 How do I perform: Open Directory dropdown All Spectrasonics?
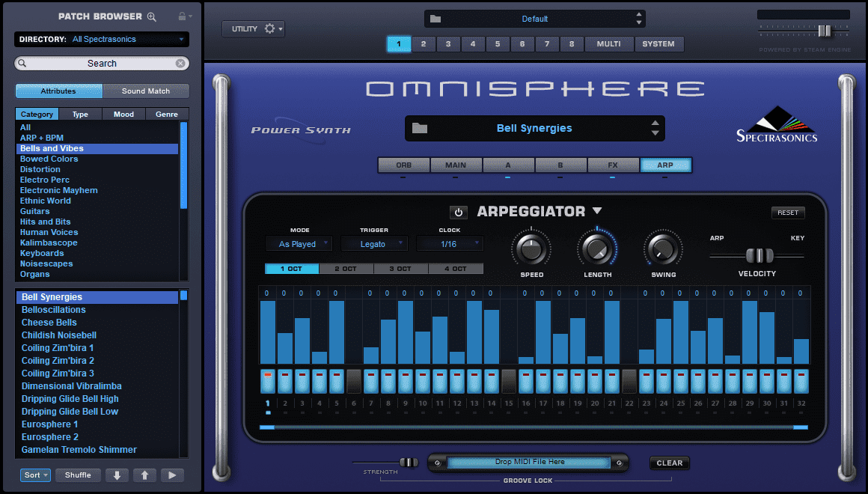click(102, 40)
